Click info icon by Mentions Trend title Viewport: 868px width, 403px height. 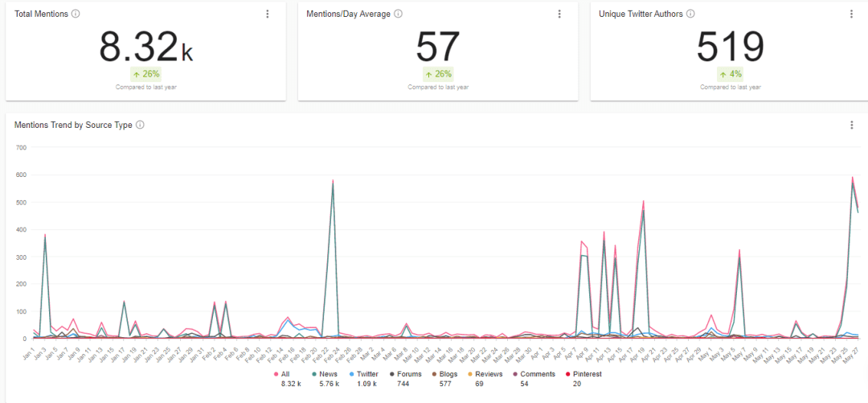[140, 125]
